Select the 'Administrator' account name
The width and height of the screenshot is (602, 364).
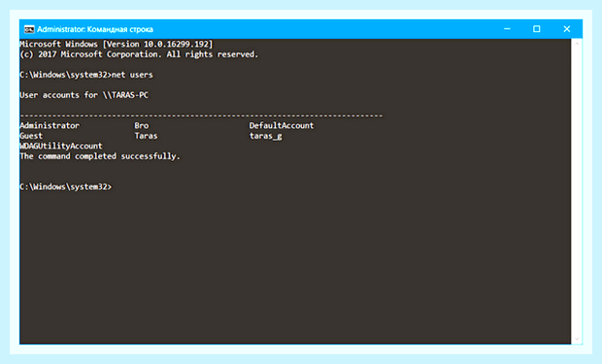(50, 125)
